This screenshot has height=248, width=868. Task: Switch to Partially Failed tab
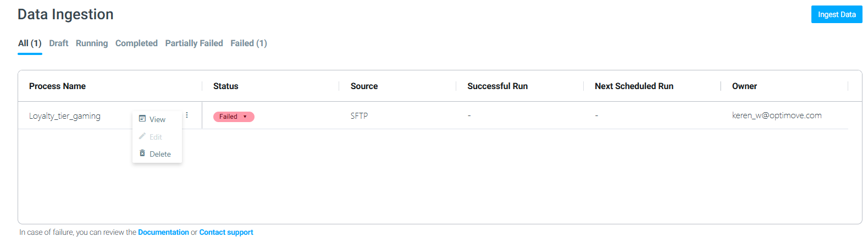click(x=194, y=43)
